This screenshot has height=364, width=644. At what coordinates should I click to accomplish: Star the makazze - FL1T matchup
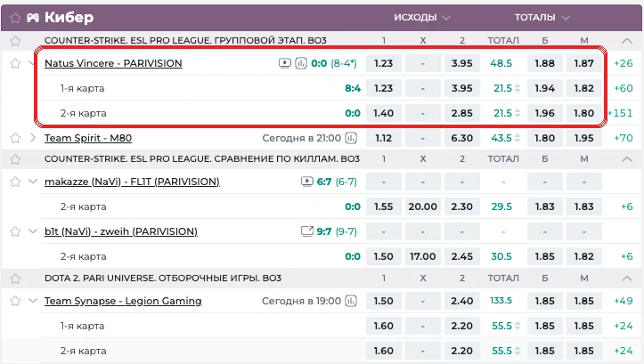15,182
